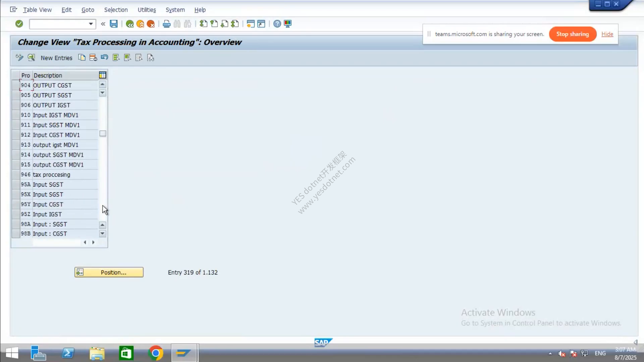
Task: Click the green Back arrow icon
Action: click(x=130, y=24)
